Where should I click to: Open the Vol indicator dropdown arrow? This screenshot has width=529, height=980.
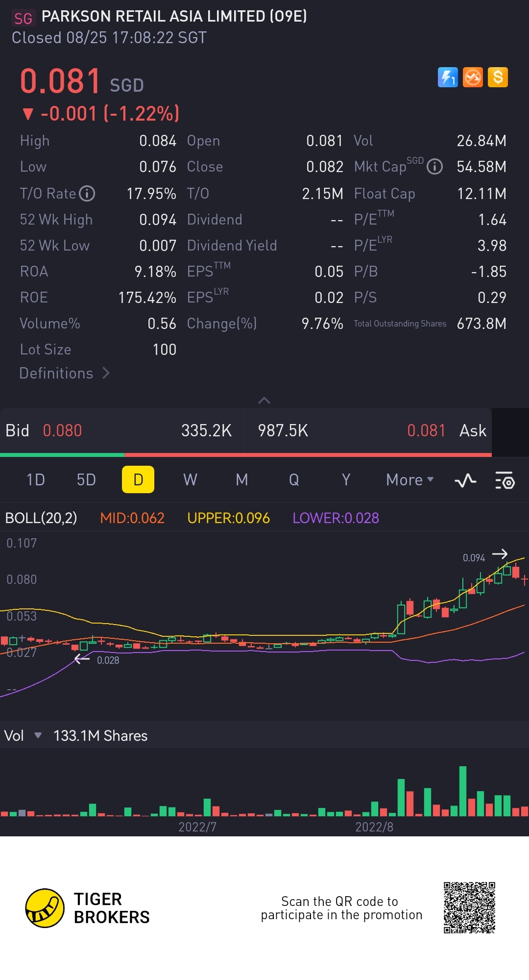point(38,735)
